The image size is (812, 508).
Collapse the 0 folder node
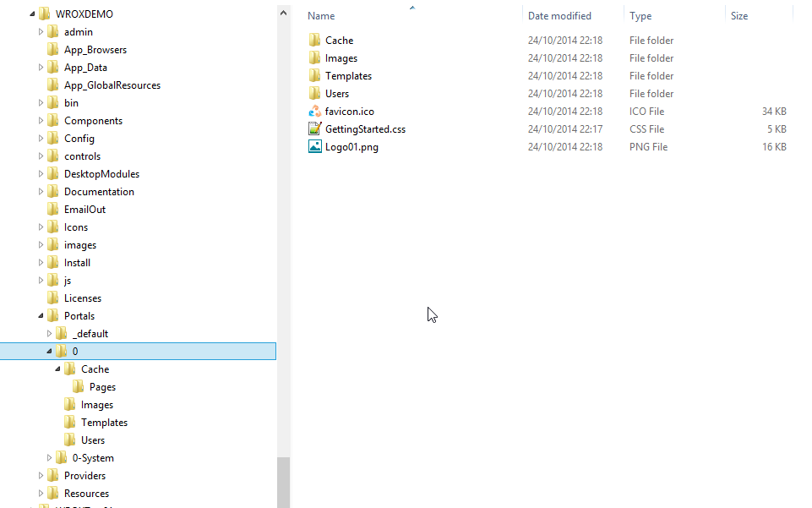(49, 351)
